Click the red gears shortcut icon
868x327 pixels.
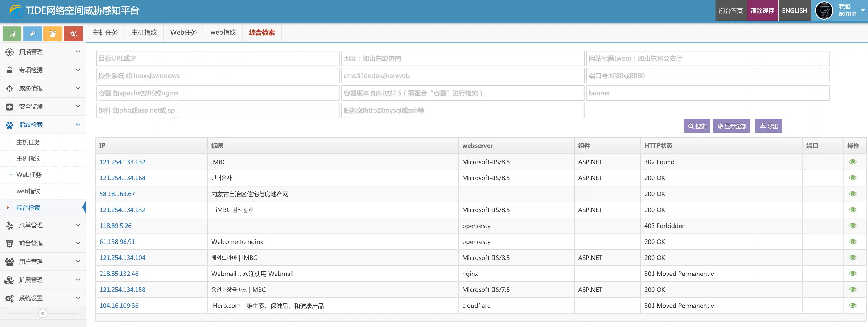tap(73, 34)
